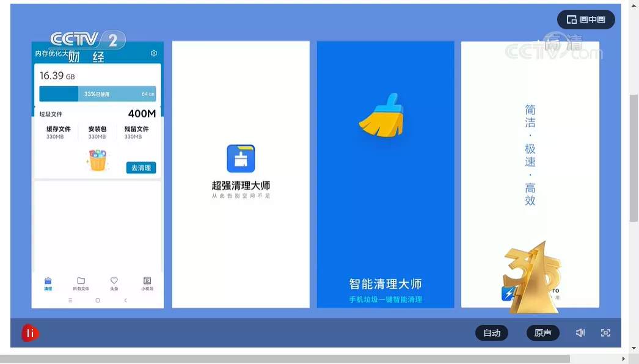639x364 pixels.
Task: Click the 安装包 330MB entry
Action: pos(97,133)
